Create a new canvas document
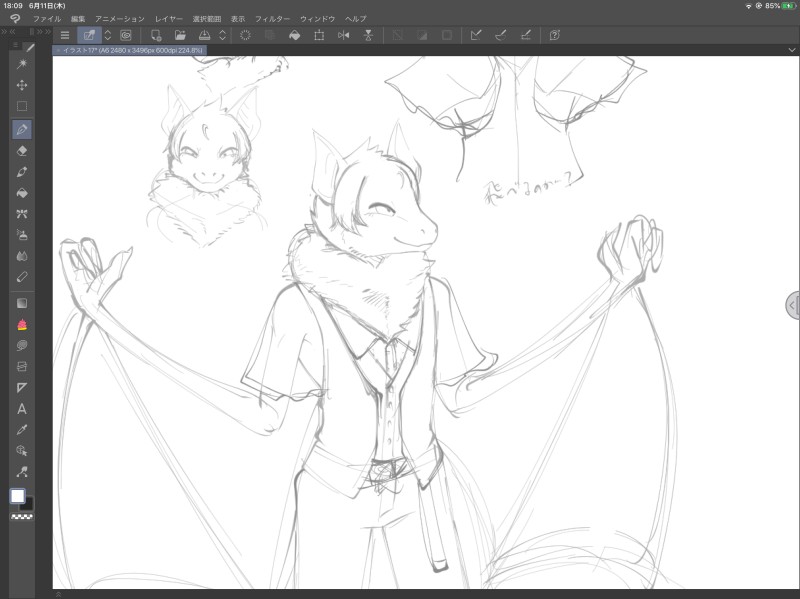The width and height of the screenshot is (800, 599). 156,35
